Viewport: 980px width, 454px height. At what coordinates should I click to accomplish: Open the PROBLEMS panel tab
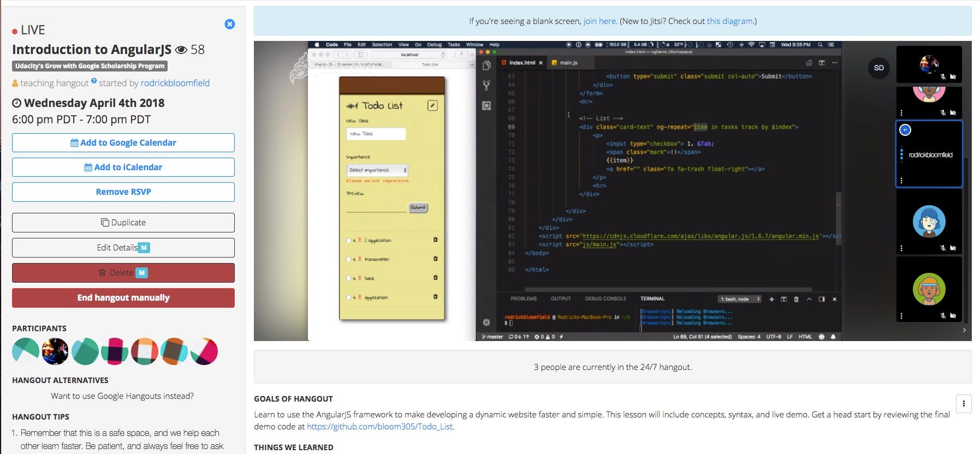tap(523, 298)
